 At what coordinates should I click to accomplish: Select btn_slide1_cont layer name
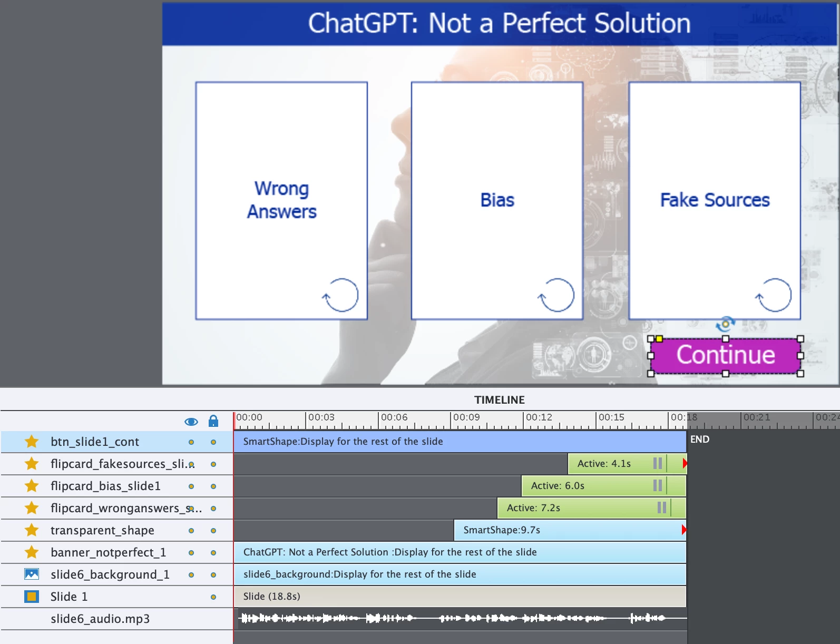(x=95, y=442)
